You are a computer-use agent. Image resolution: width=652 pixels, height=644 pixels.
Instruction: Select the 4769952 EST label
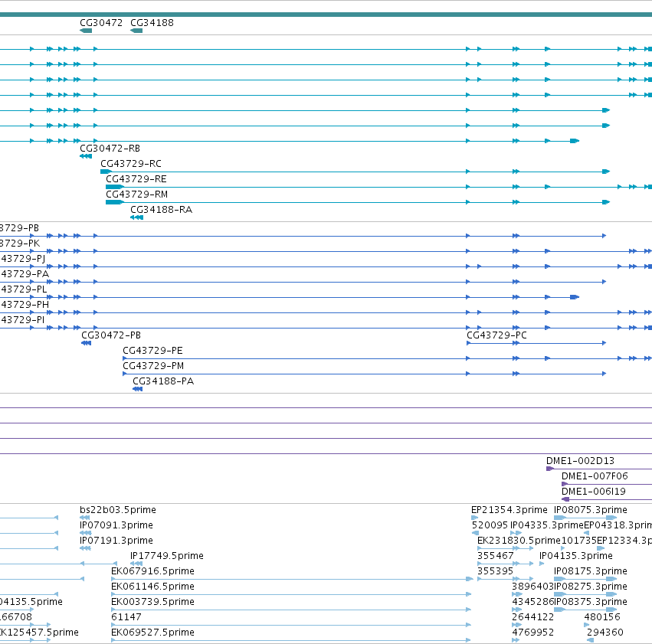coord(532,633)
